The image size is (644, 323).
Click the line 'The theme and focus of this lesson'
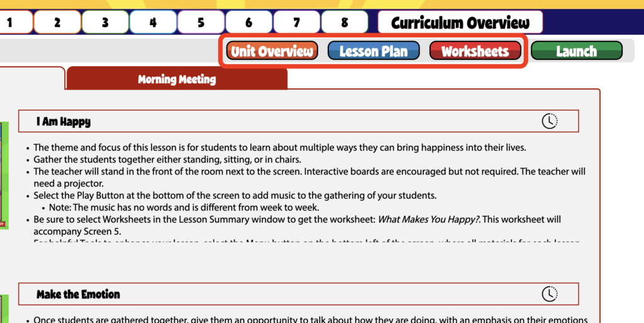click(280, 147)
